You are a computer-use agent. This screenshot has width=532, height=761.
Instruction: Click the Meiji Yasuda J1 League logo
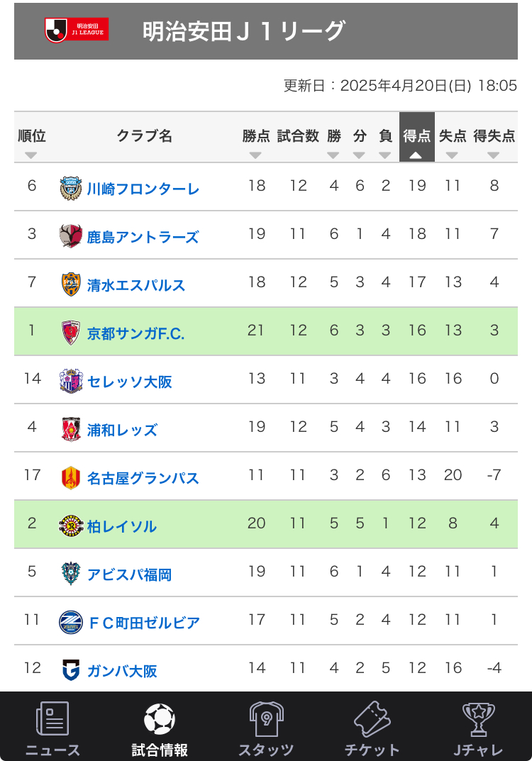click(x=76, y=30)
